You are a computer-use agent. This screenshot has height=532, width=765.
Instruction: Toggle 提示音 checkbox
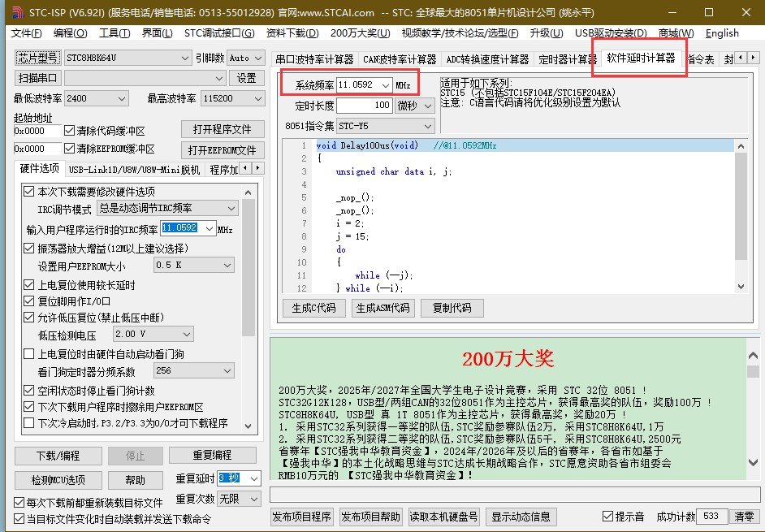(x=607, y=517)
